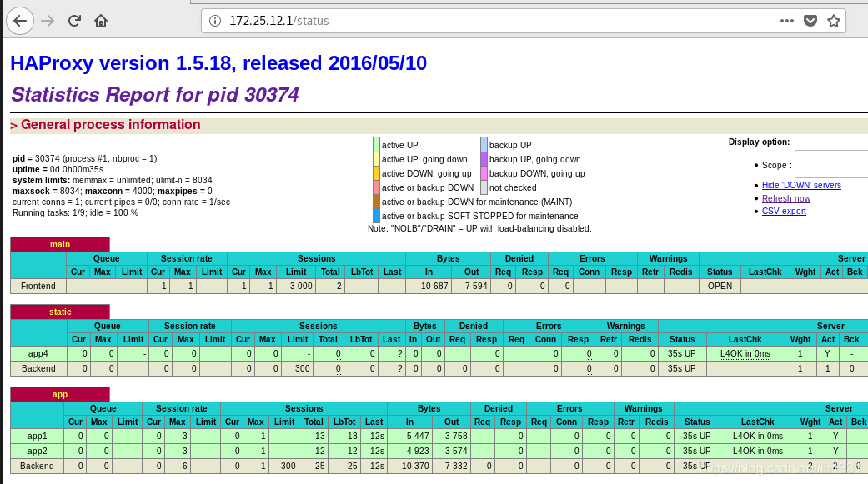Click the active UP, going down legend swatch
The image size is (868, 484).
click(376, 159)
